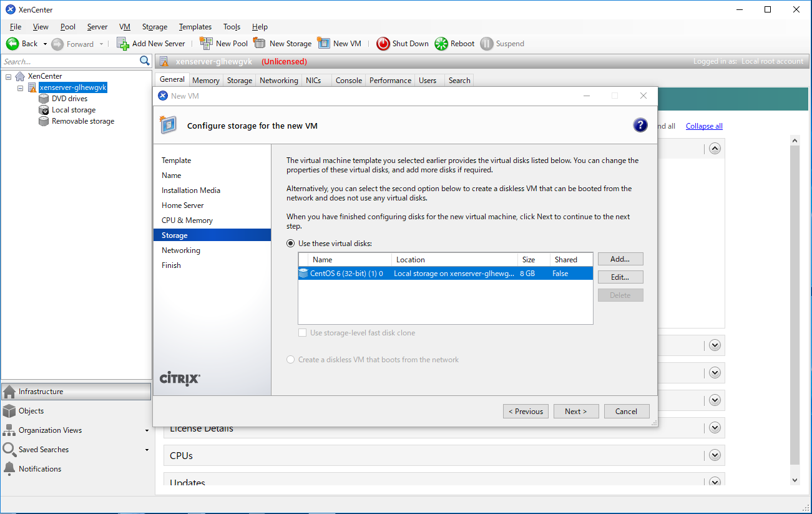Image resolution: width=812 pixels, height=514 pixels.
Task: Collapse the XenCenter tree node
Action: 9,76
